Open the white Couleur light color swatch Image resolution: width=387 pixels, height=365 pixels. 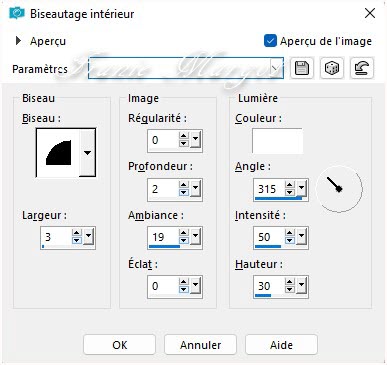tap(277, 141)
